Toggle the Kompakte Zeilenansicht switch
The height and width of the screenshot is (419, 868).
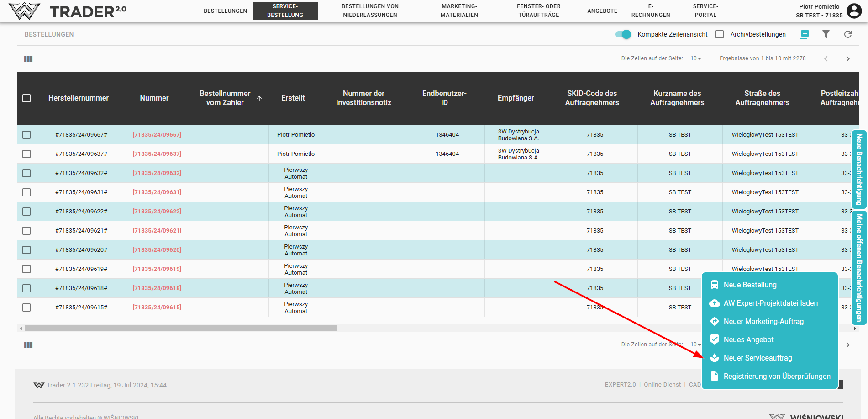point(623,34)
